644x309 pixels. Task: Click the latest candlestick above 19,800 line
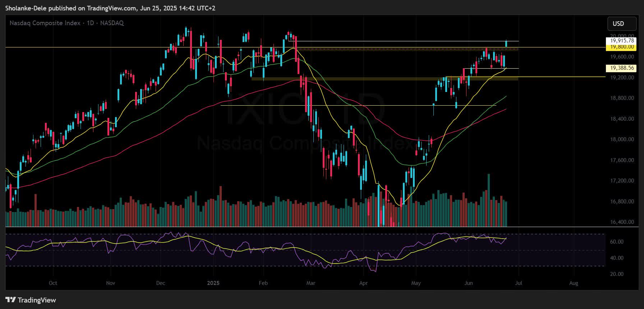point(506,43)
